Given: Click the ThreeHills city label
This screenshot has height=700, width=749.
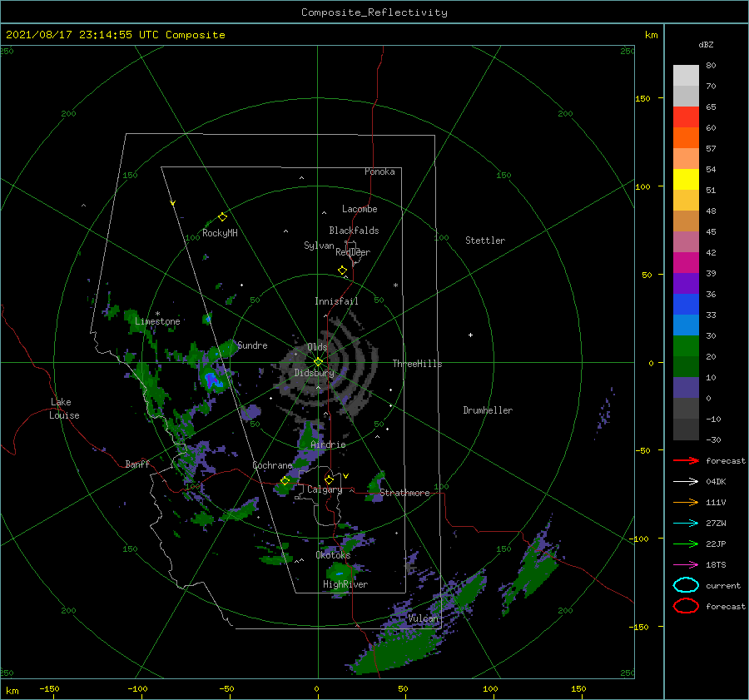Looking at the screenshot, I should tap(417, 364).
